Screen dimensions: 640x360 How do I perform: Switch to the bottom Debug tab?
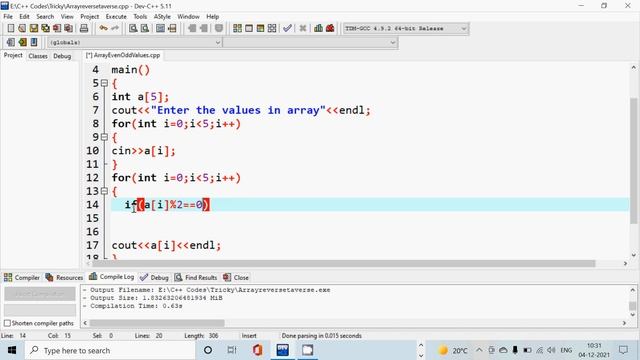coord(154,277)
